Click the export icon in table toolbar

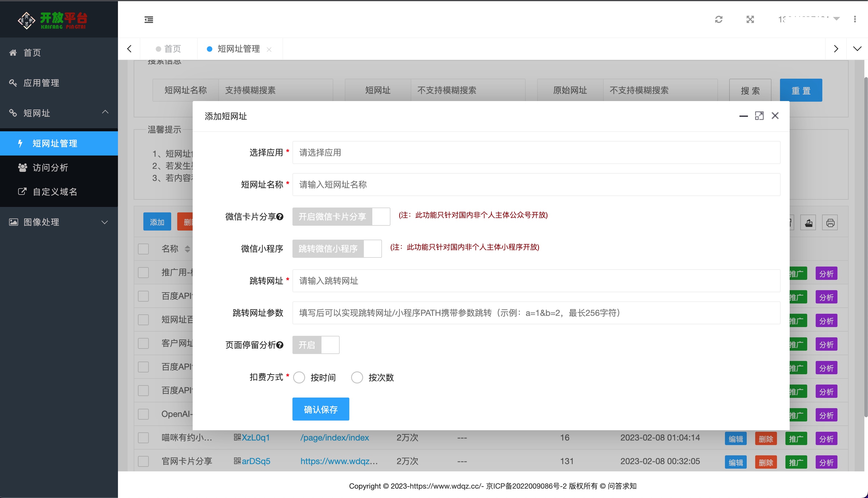(x=808, y=223)
